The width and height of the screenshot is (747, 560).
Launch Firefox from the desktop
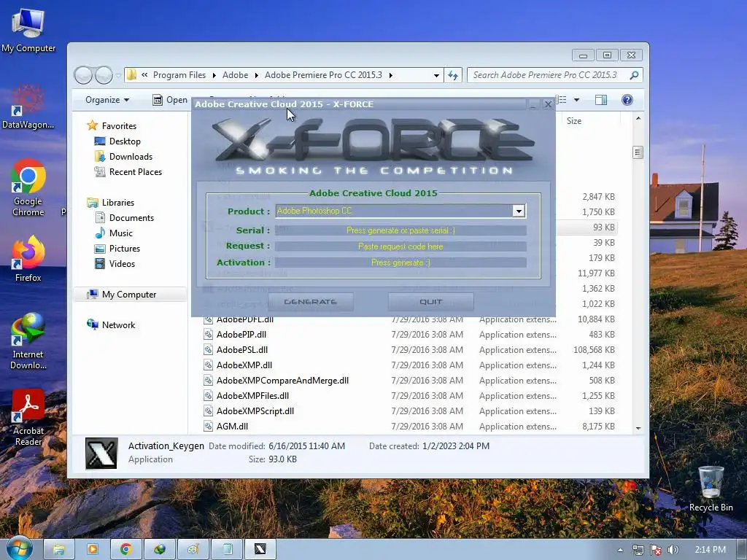click(28, 259)
